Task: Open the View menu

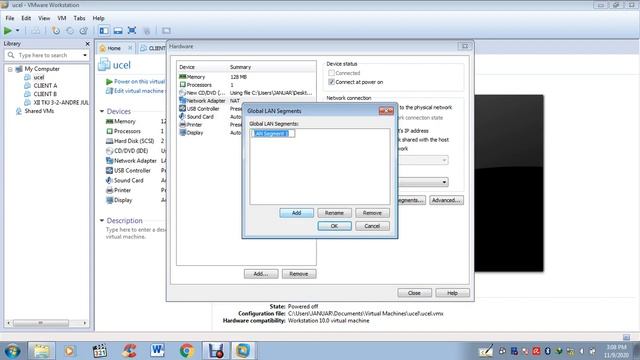Action: tap(44, 18)
